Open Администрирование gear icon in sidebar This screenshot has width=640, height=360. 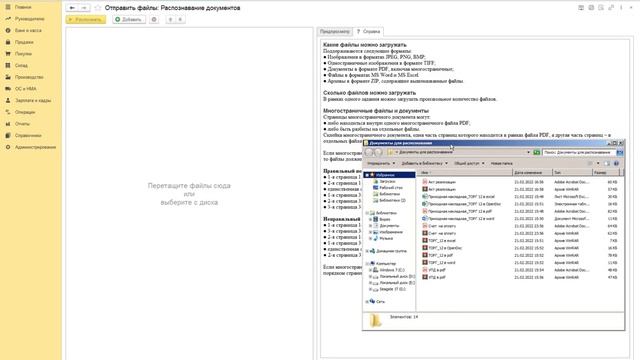(8, 147)
